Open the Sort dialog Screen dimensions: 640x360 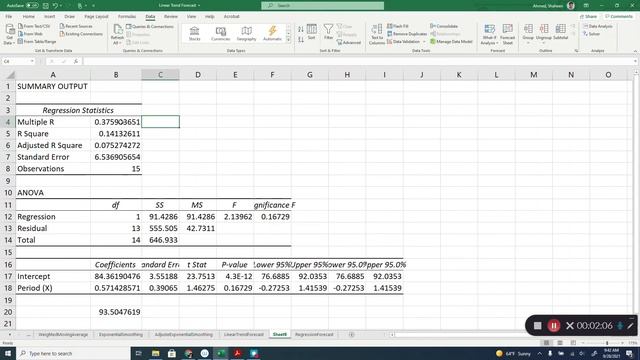point(311,32)
